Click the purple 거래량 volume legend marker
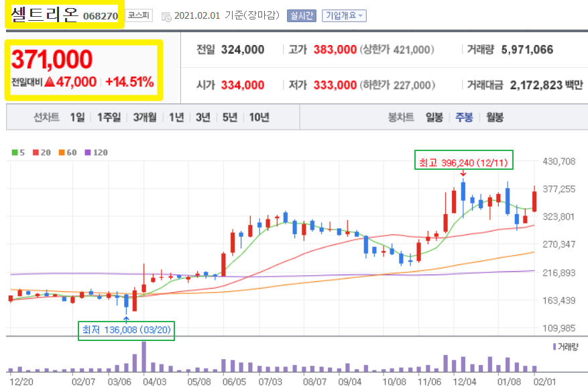The width and height of the screenshot is (588, 390). [x=554, y=346]
